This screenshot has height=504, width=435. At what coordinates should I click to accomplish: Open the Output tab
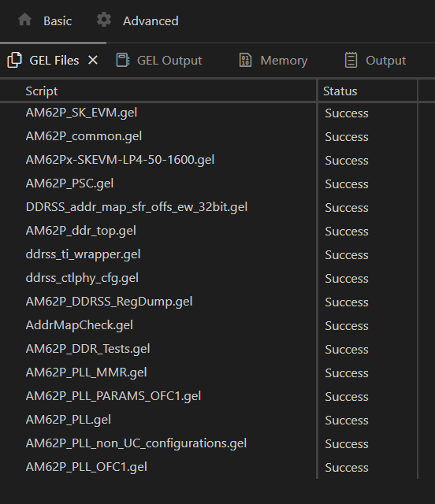[386, 61]
